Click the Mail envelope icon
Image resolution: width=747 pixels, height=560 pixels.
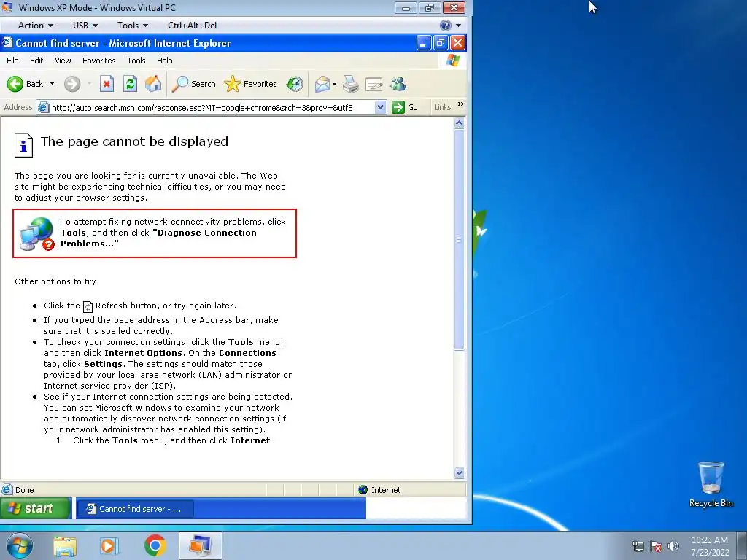pyautogui.click(x=322, y=84)
